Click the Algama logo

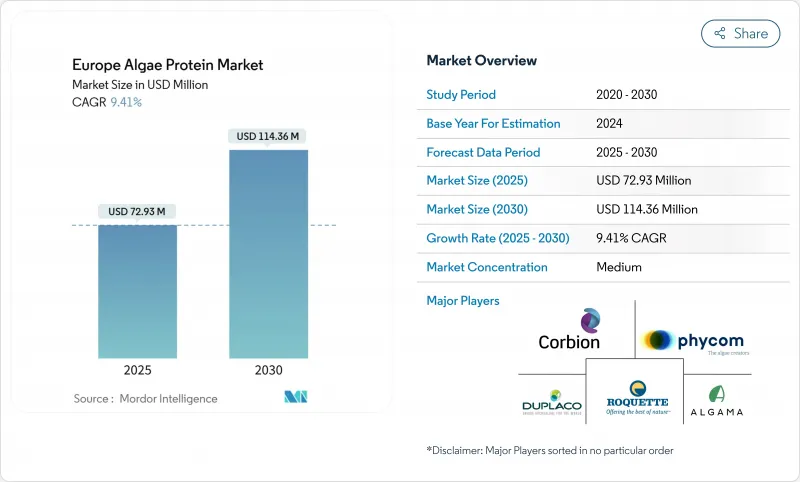[716, 401]
